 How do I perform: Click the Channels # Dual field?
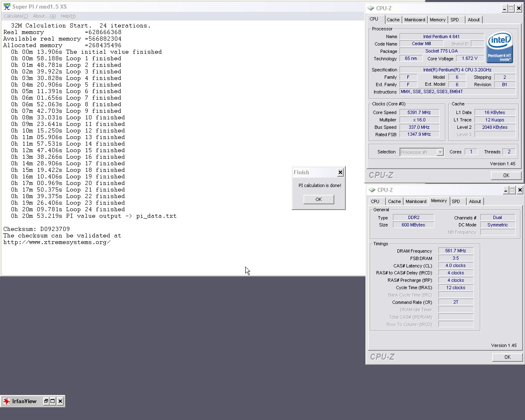(498, 217)
